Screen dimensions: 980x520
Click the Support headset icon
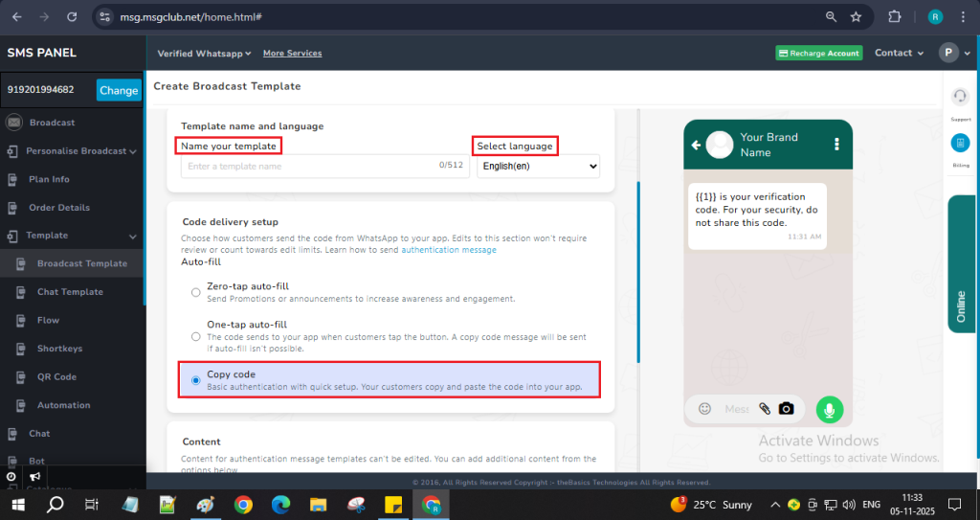tap(960, 97)
